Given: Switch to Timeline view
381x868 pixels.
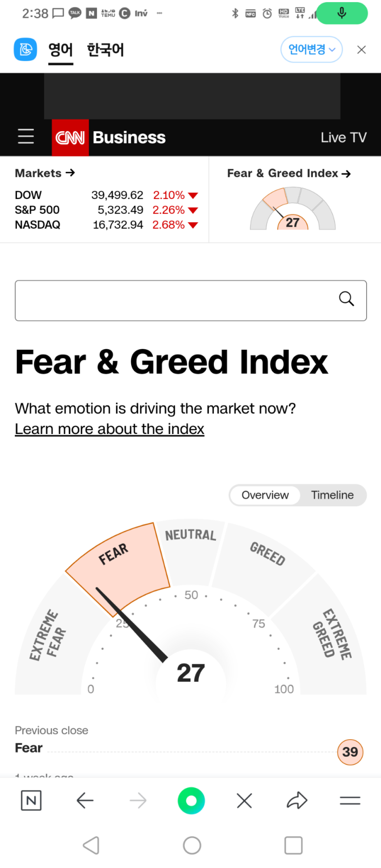Looking at the screenshot, I should pos(332,495).
